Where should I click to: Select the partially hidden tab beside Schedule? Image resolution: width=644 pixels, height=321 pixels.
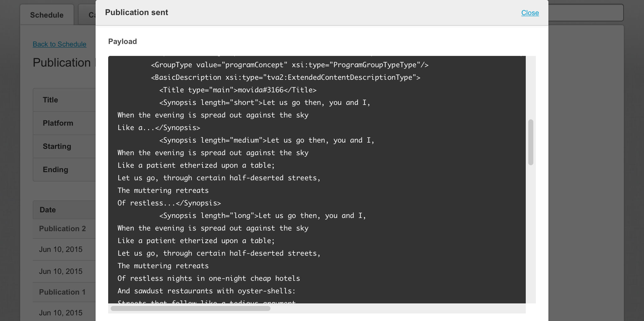tap(87, 15)
